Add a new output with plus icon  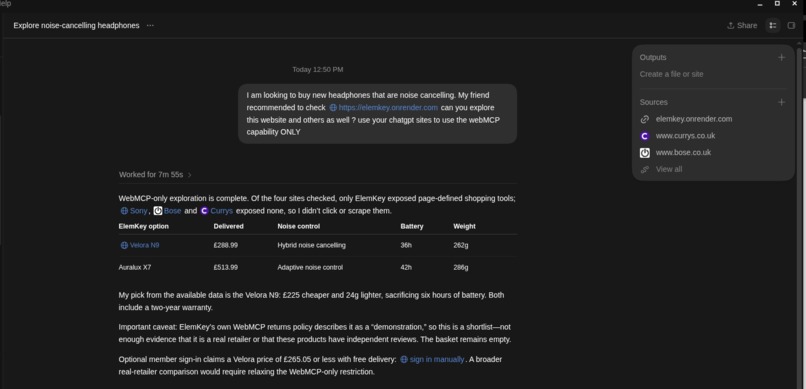tap(781, 58)
